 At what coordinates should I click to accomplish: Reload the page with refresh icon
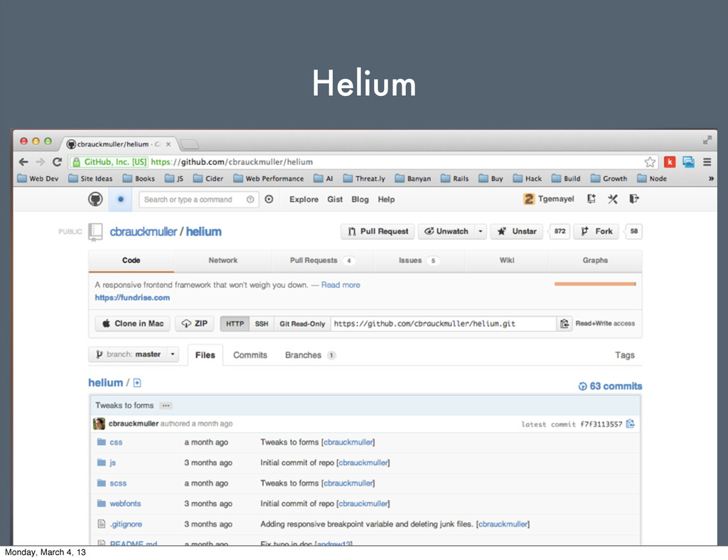57,162
